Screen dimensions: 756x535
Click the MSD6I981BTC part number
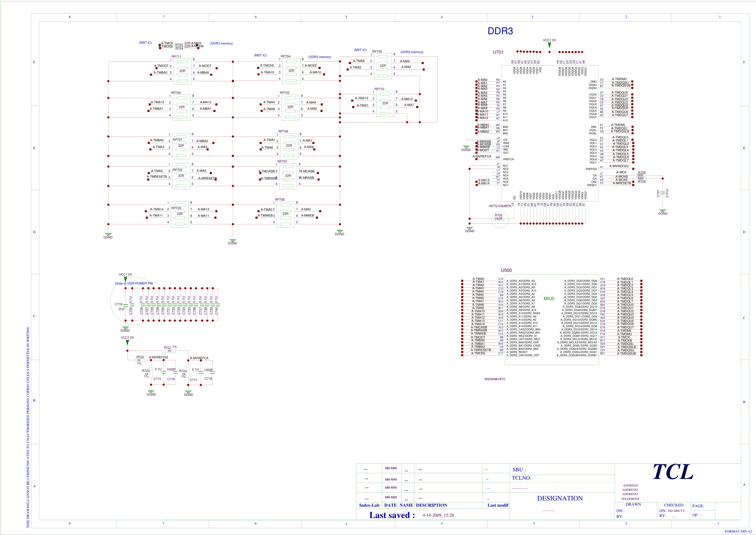(x=495, y=379)
